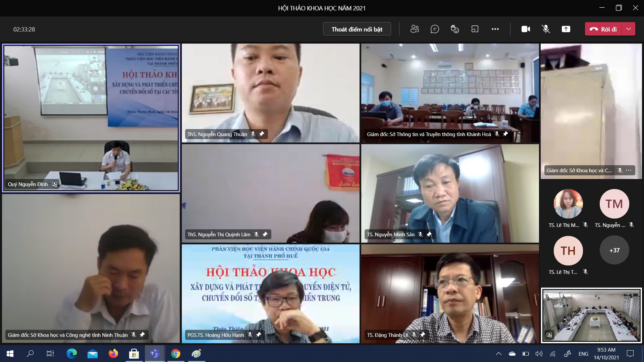Open the meeting chat icon

[x=435, y=29]
